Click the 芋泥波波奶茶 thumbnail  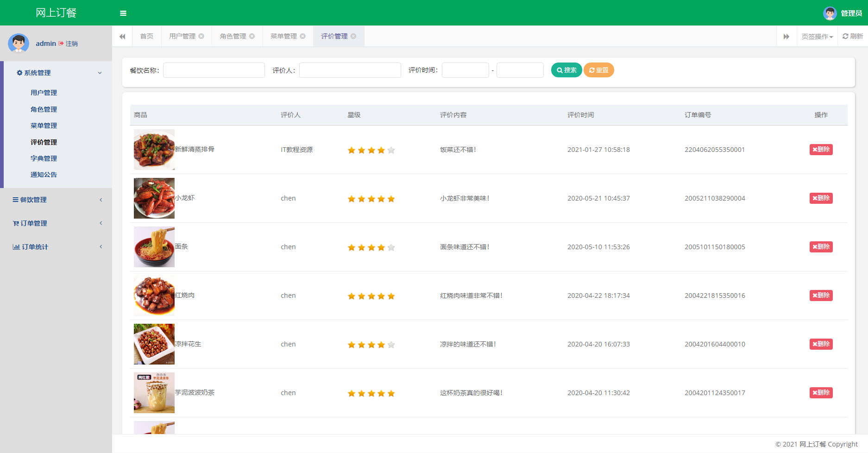click(x=154, y=393)
